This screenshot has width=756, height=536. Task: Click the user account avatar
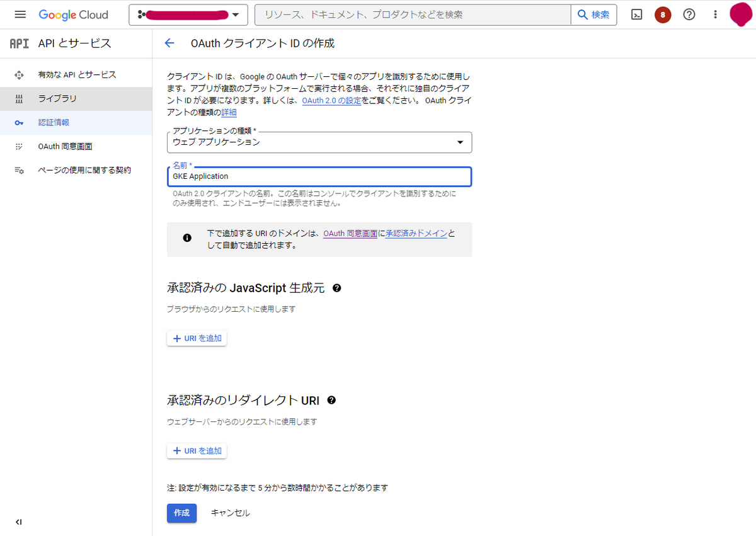tap(741, 14)
